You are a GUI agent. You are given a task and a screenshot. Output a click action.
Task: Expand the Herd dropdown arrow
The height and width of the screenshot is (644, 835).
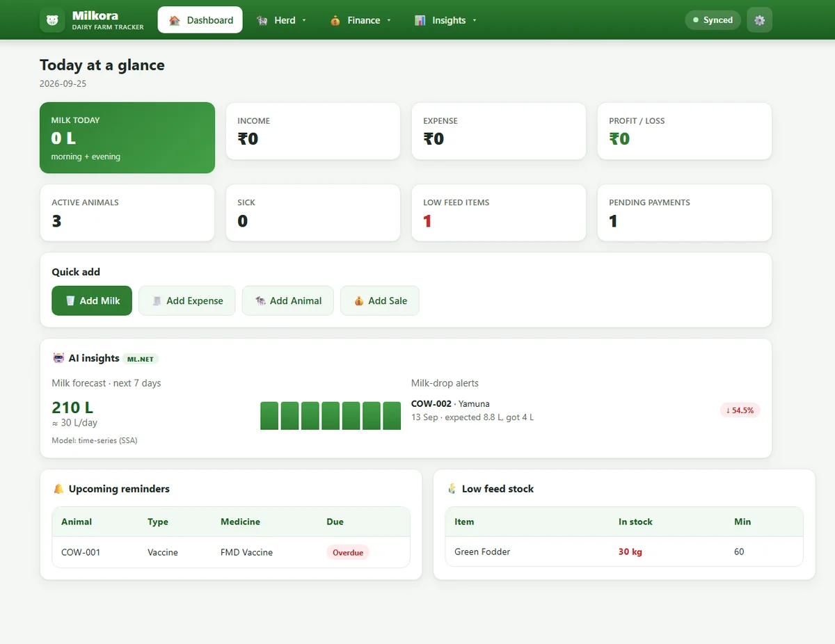pos(304,20)
